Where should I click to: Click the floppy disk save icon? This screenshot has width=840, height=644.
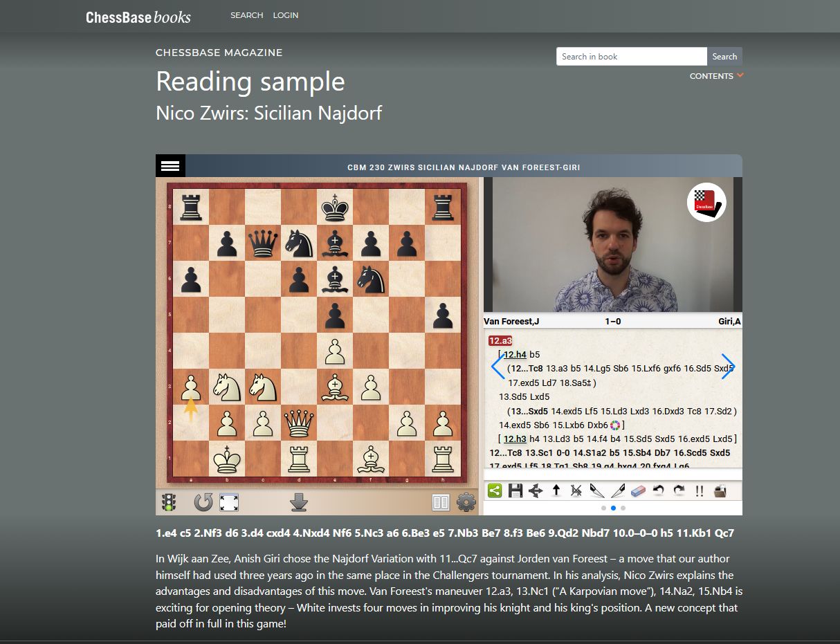coord(515,490)
